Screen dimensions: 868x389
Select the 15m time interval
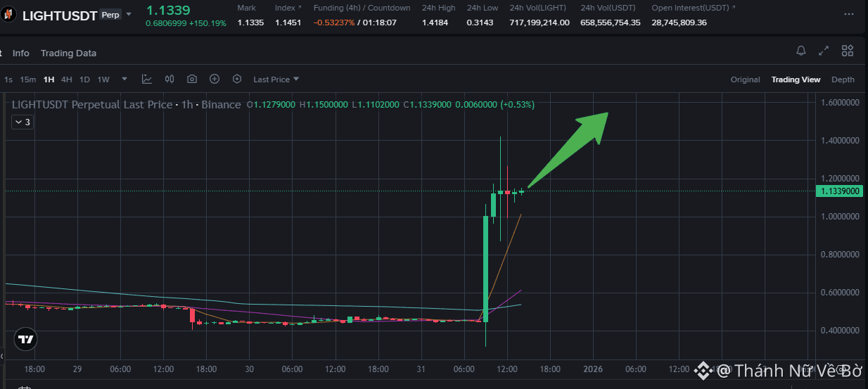tap(27, 79)
